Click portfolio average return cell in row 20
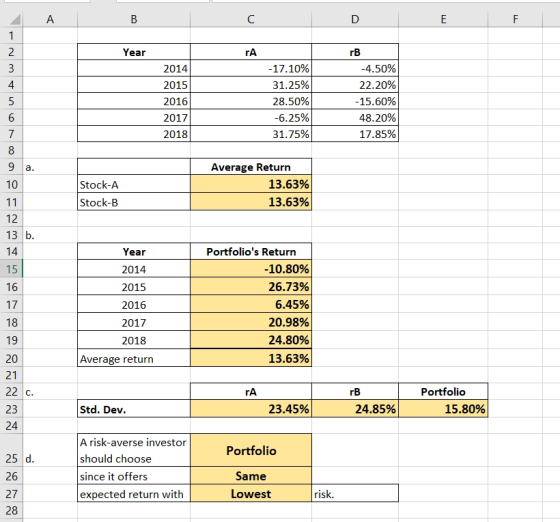560x522 pixels. [251, 358]
